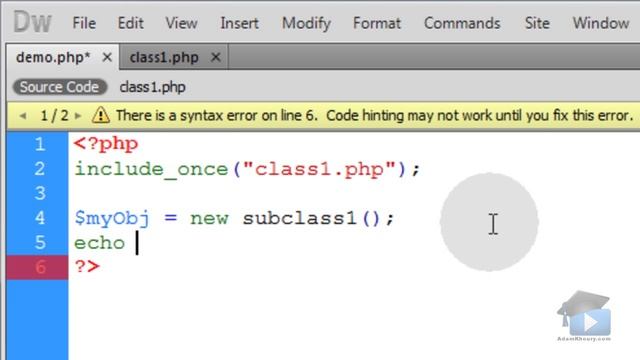Screen dimensions: 640x360
Task: Open the Commands menu
Action: click(x=462, y=23)
